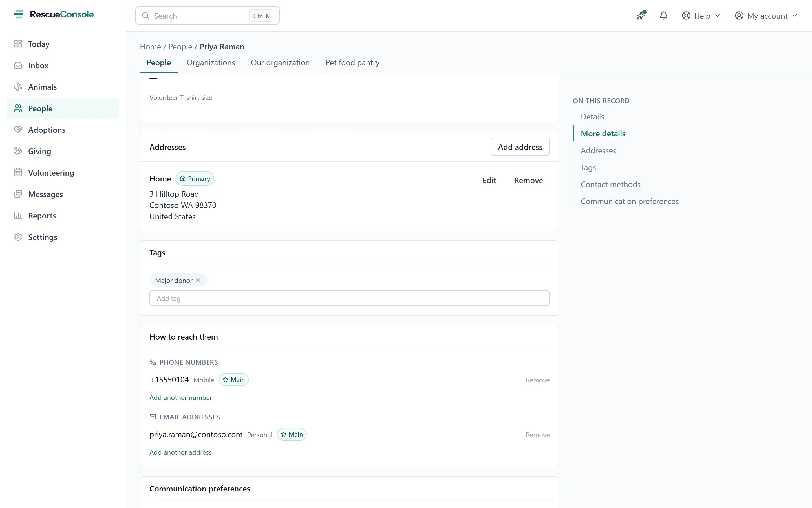Image resolution: width=812 pixels, height=508 pixels.
Task: Click the Volunteering calendar icon
Action: coord(18,173)
